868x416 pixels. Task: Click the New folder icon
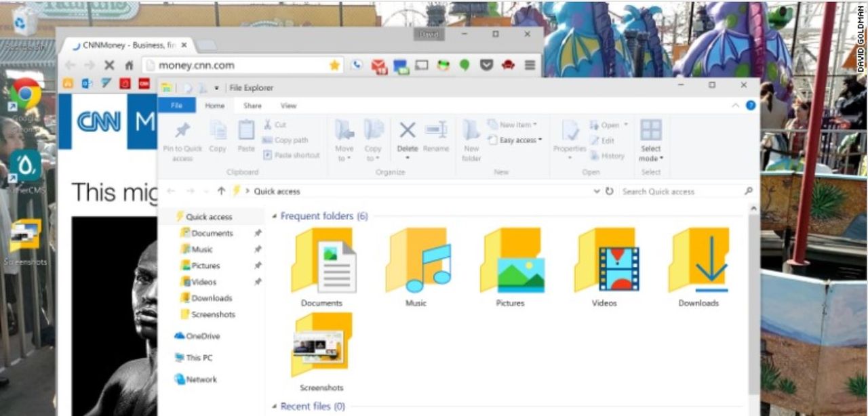point(471,131)
